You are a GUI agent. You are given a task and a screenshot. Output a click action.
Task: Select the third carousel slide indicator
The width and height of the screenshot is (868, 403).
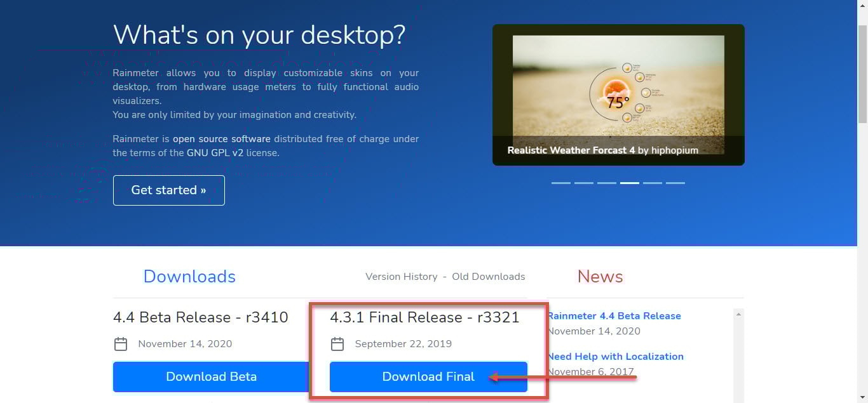(607, 183)
